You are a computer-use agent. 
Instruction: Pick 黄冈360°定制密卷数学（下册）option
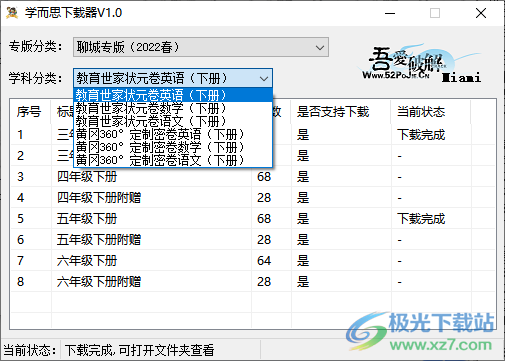click(x=173, y=147)
